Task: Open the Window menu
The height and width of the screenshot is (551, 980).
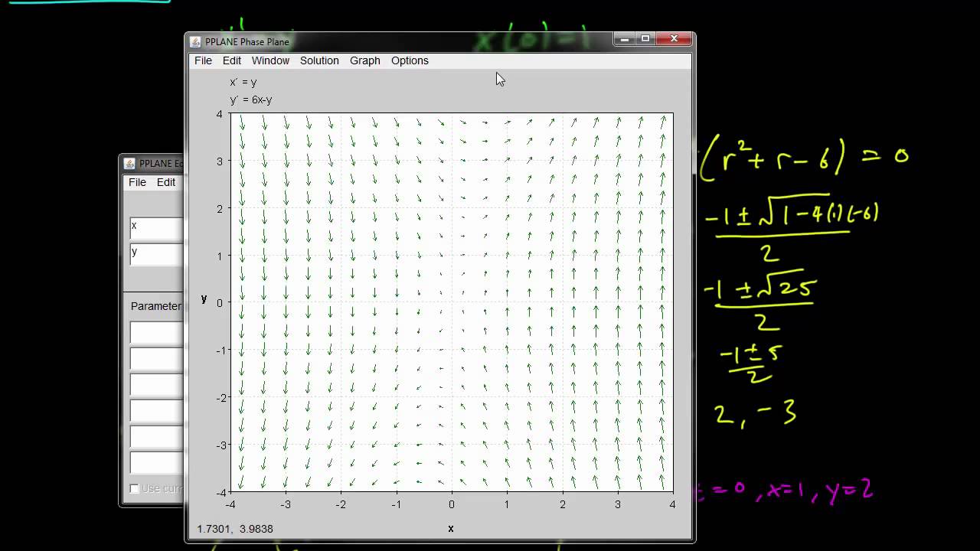Action: [x=270, y=60]
